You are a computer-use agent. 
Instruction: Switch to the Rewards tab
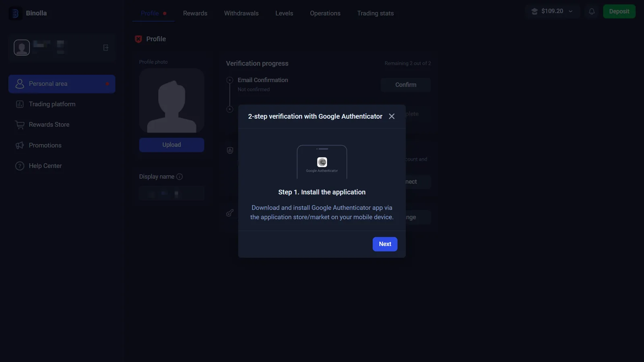195,13
